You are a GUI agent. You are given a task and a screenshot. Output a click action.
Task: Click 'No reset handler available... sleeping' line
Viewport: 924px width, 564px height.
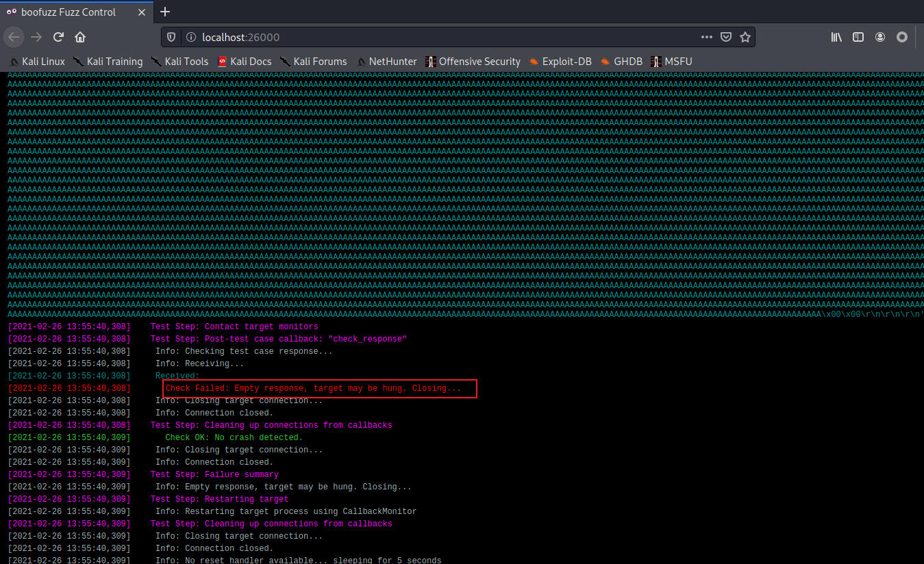point(298,560)
